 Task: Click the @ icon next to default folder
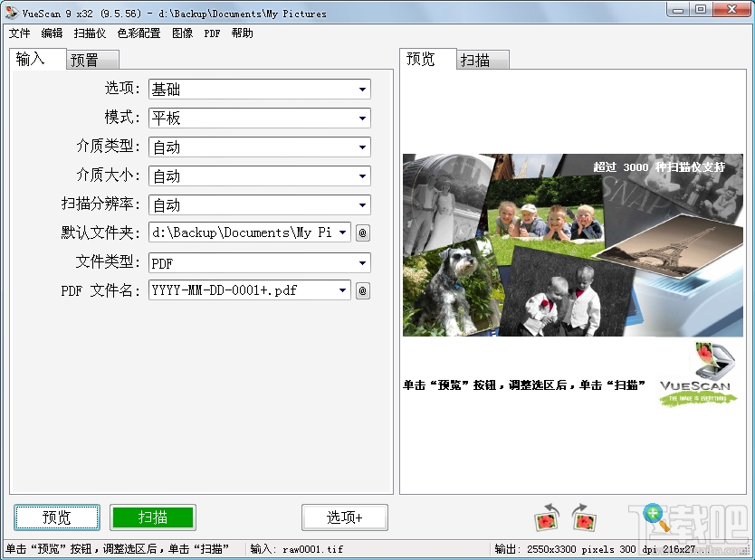pyautogui.click(x=363, y=233)
